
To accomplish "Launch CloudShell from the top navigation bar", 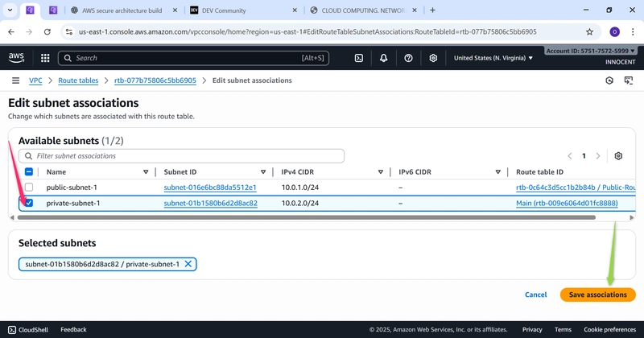I will click(x=358, y=58).
